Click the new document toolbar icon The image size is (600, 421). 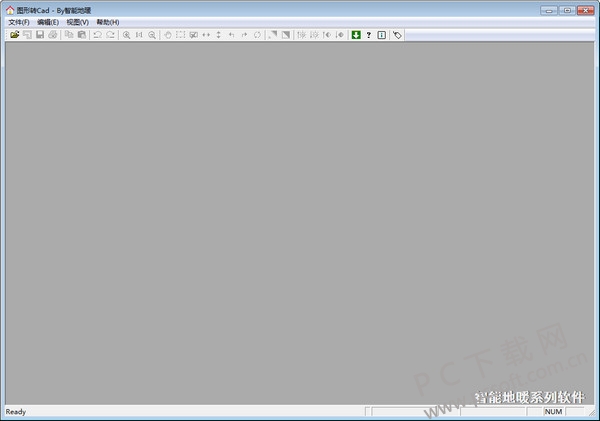[x=27, y=35]
